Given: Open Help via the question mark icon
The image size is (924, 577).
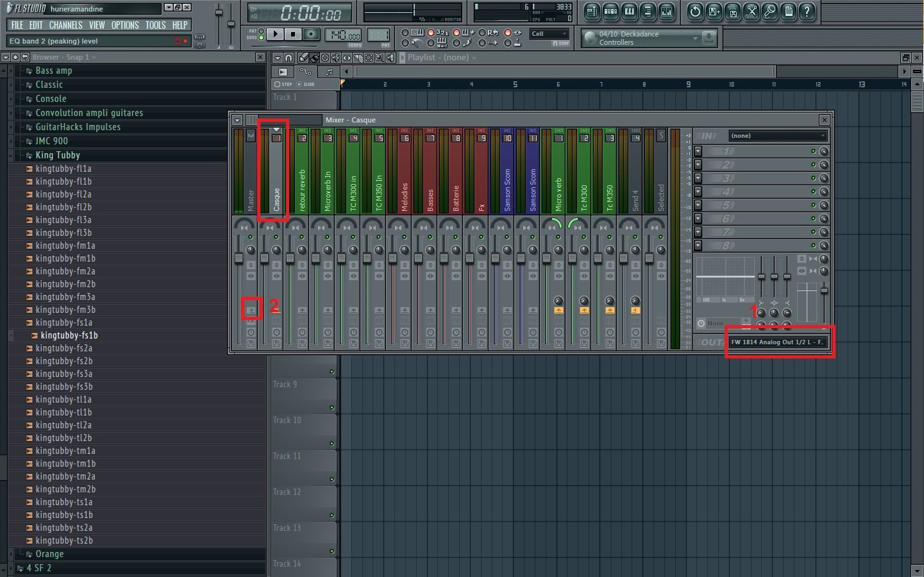Looking at the screenshot, I should tap(807, 12).
